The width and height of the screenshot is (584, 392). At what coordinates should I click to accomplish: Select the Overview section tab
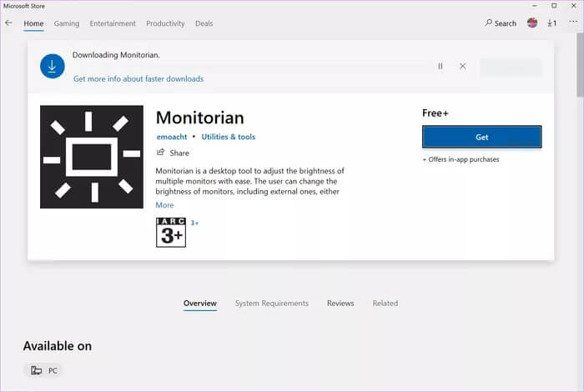pos(200,304)
